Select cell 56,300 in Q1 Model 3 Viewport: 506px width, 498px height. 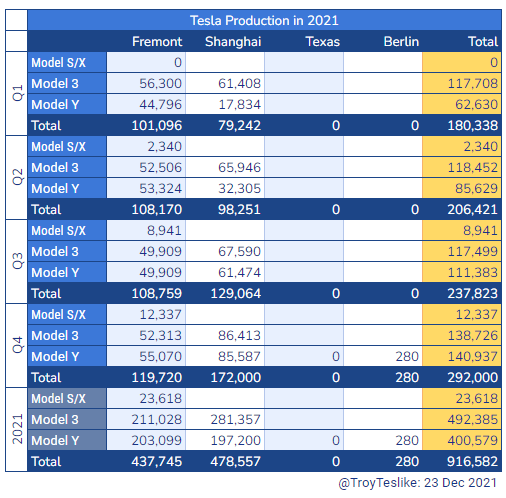[146, 83]
